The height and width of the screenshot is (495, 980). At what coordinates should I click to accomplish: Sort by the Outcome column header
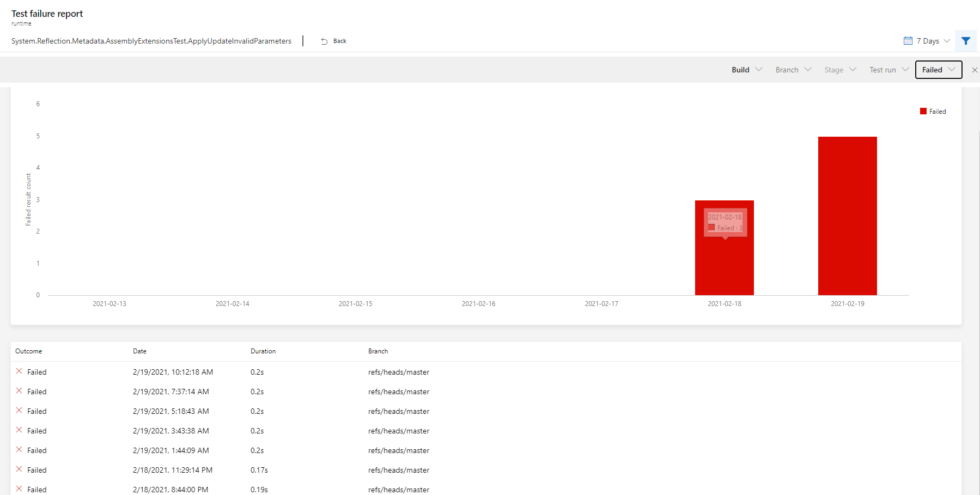pyautogui.click(x=29, y=351)
